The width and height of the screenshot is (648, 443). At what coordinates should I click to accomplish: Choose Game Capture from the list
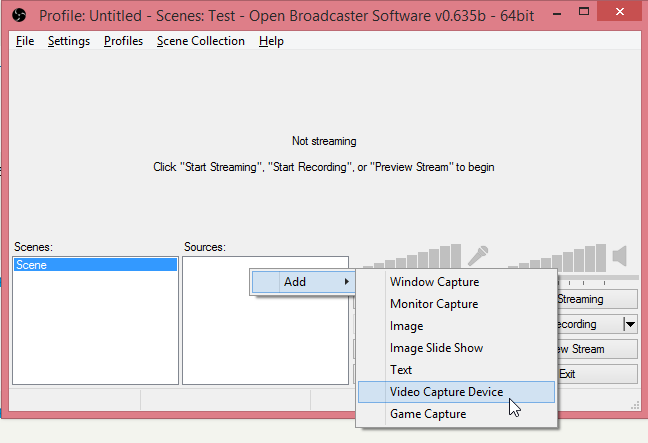[x=428, y=414]
